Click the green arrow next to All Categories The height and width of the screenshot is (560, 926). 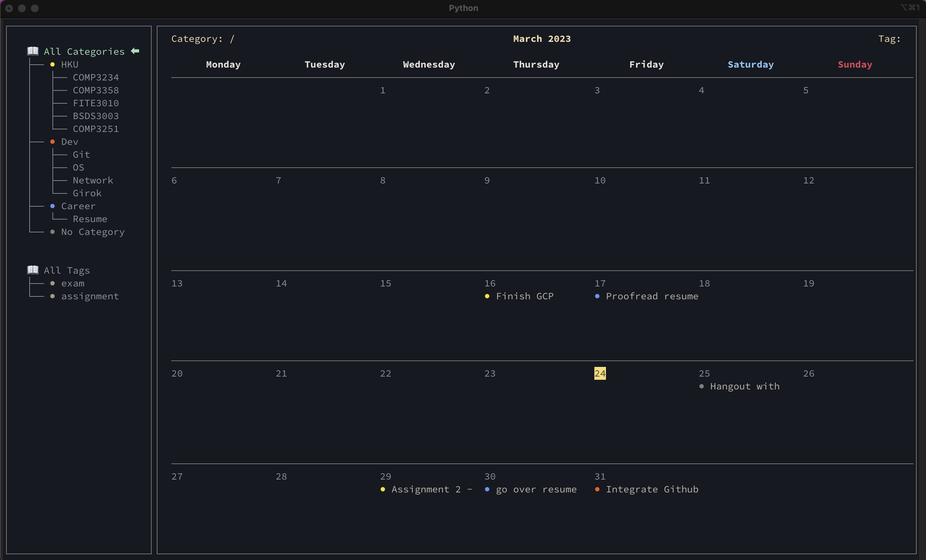point(135,51)
